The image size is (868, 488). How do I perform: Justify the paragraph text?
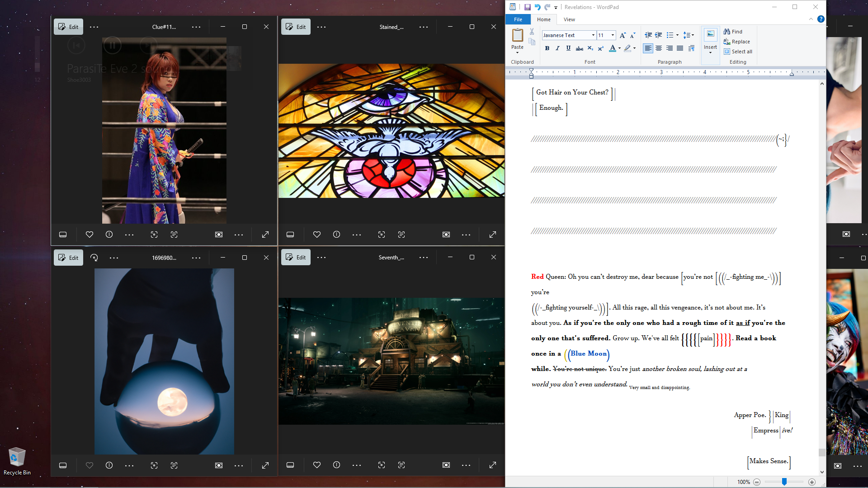click(680, 48)
